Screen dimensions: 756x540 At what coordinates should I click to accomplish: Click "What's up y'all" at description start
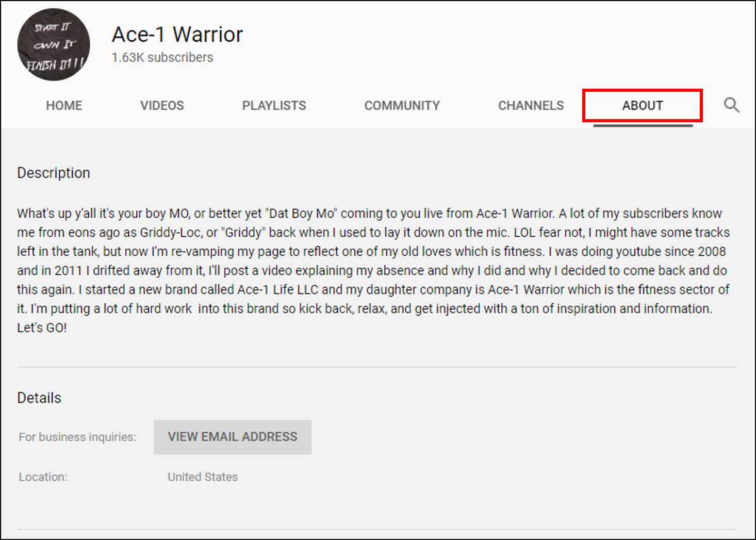[x=56, y=214]
